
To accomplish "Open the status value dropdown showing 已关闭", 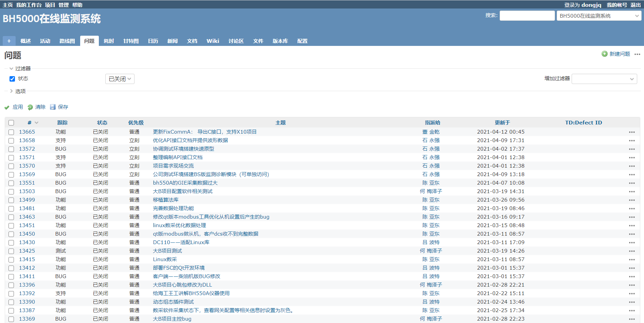I will [120, 79].
